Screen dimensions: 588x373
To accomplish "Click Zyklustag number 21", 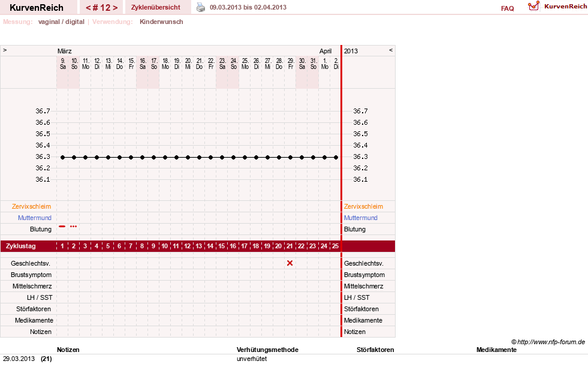I will coord(290,246).
